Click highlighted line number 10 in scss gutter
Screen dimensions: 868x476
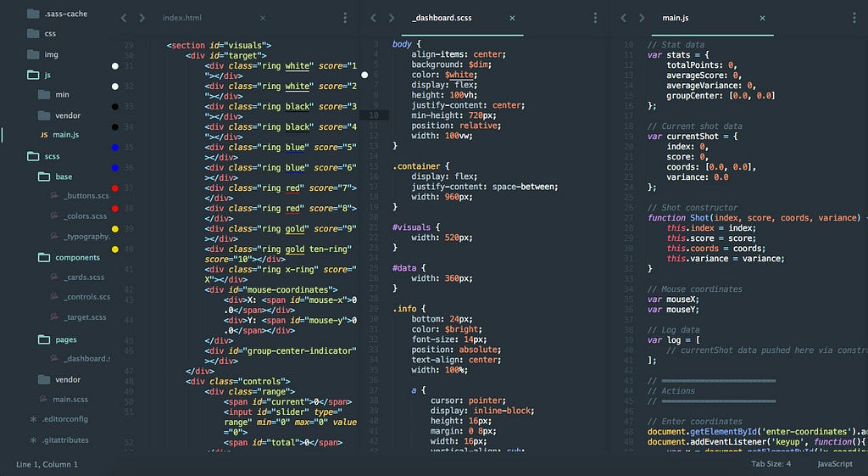(x=374, y=115)
